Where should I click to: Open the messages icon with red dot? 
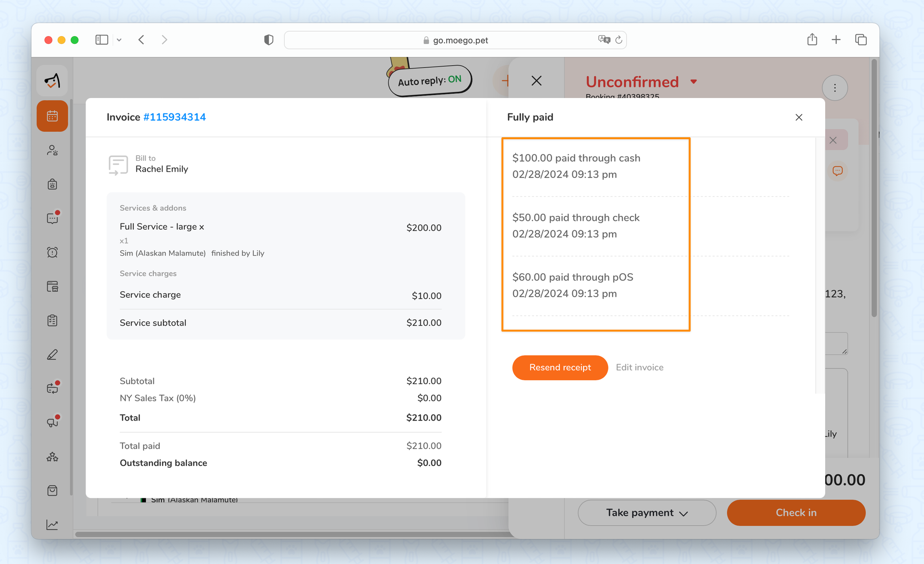click(x=52, y=218)
